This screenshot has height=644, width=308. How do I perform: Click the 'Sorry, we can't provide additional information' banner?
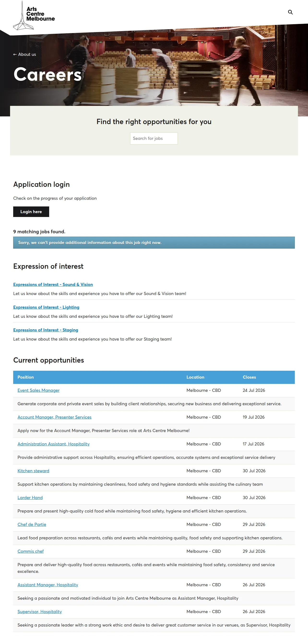(x=154, y=243)
